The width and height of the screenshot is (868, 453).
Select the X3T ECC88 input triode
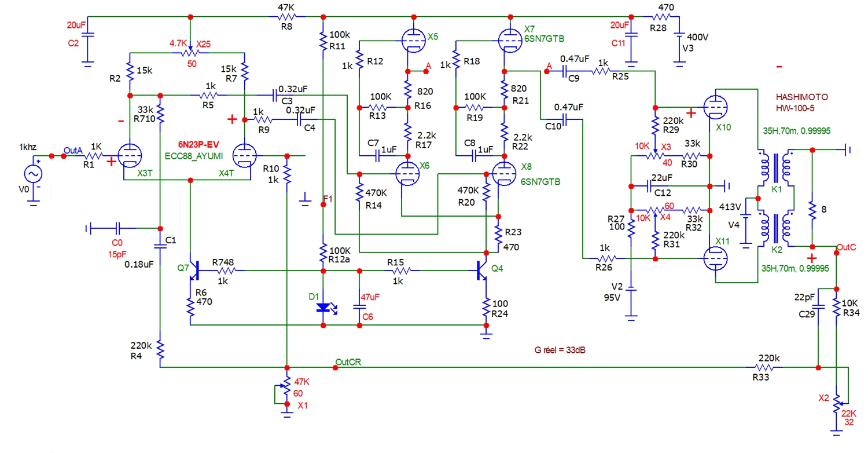click(x=129, y=156)
